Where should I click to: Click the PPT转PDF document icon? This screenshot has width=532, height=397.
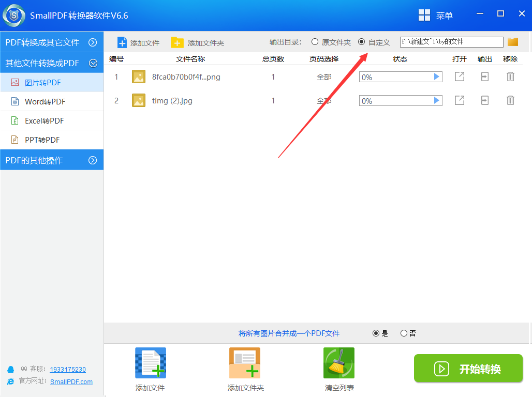tap(15, 140)
